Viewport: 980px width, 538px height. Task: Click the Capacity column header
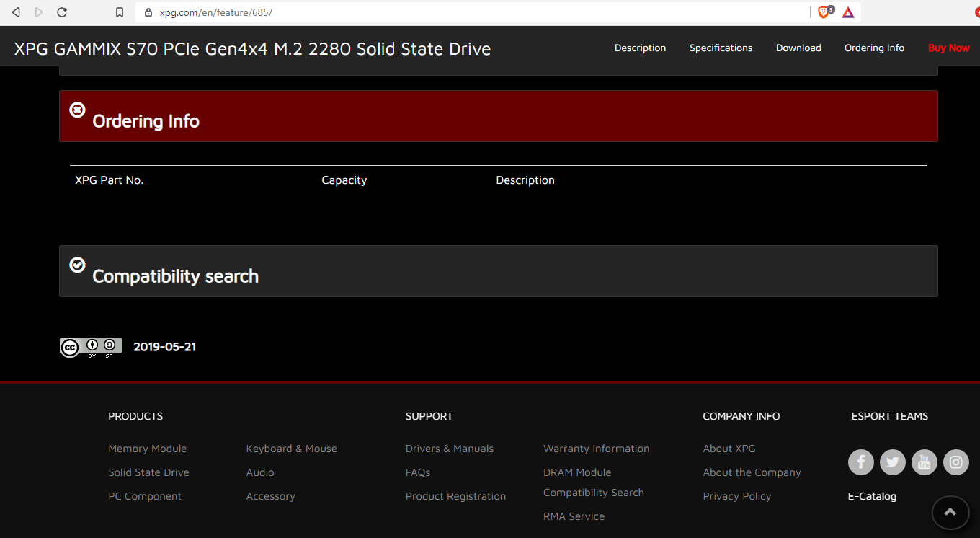pyautogui.click(x=344, y=180)
